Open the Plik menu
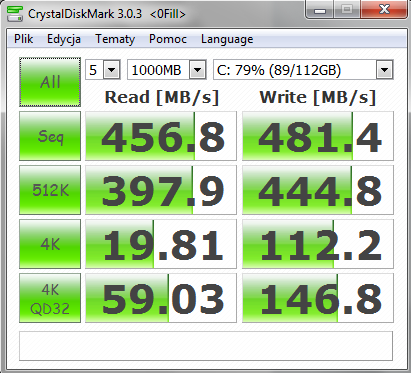Image resolution: width=412 pixels, height=374 pixels. pyautogui.click(x=23, y=39)
